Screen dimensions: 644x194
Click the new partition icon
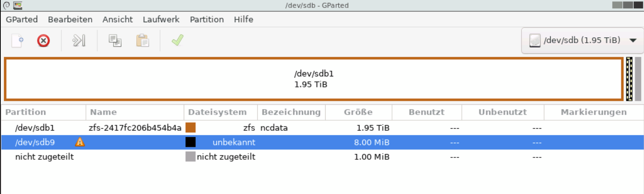(x=17, y=41)
